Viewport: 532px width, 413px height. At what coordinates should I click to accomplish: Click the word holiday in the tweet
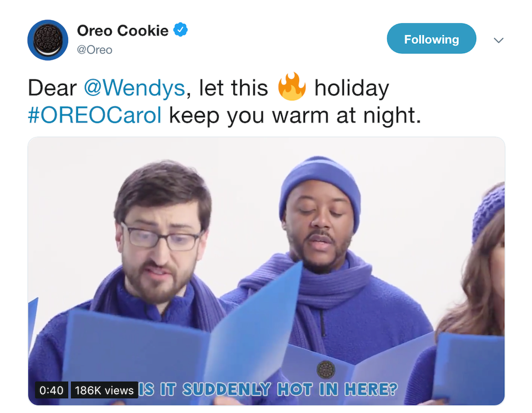[x=351, y=88]
